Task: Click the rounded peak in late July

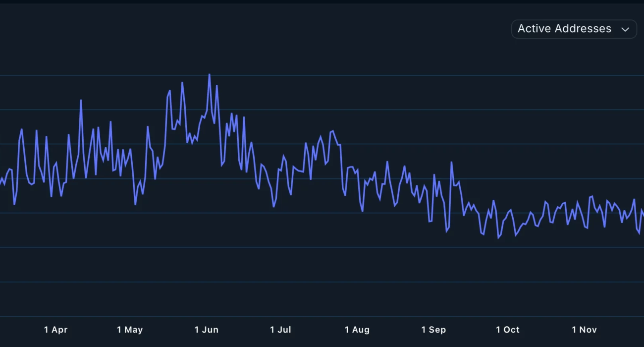Action: point(332,131)
